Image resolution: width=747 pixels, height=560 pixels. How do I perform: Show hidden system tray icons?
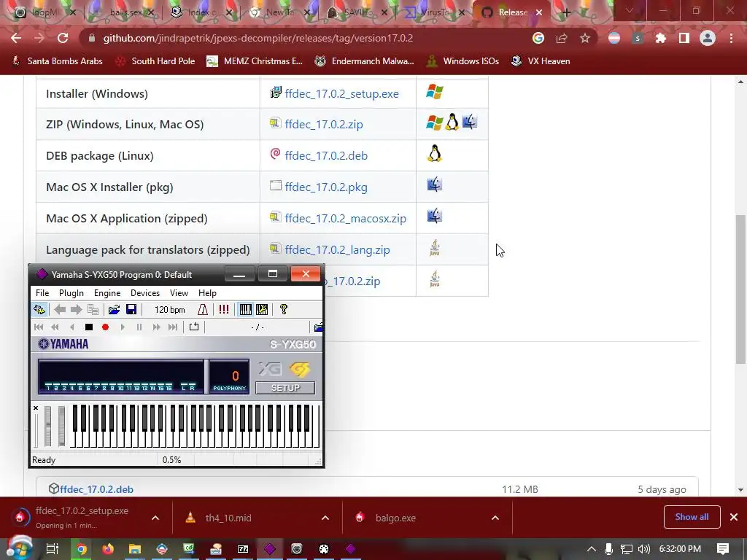[591, 549]
